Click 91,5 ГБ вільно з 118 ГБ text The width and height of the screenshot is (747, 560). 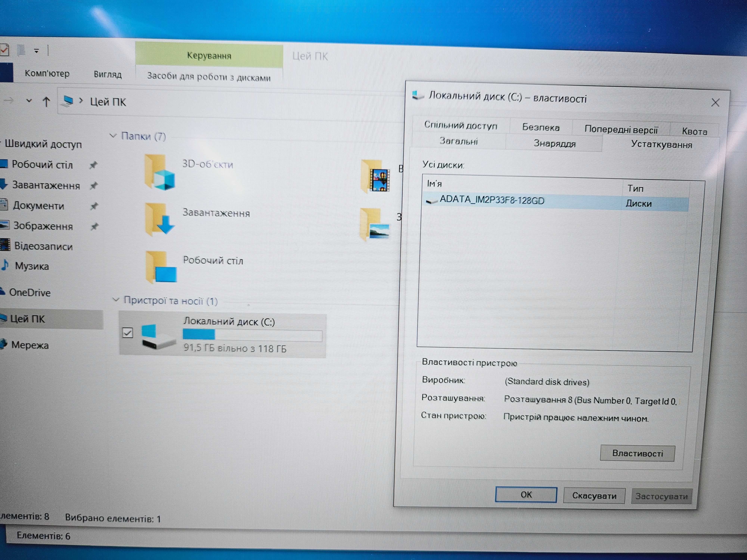pyautogui.click(x=235, y=348)
